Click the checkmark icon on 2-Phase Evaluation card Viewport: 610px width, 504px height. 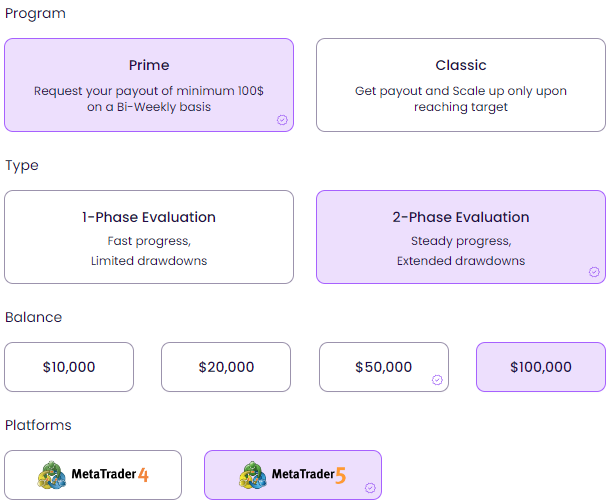coord(594,271)
